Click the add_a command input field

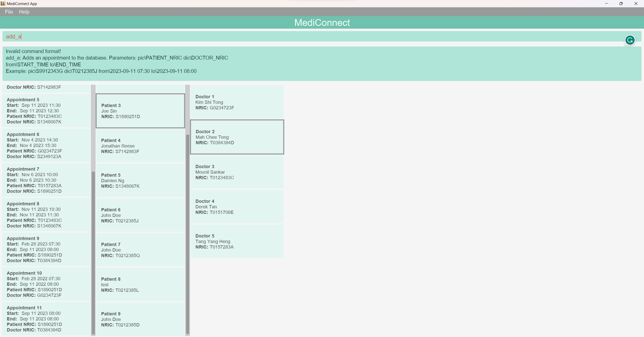point(302,36)
